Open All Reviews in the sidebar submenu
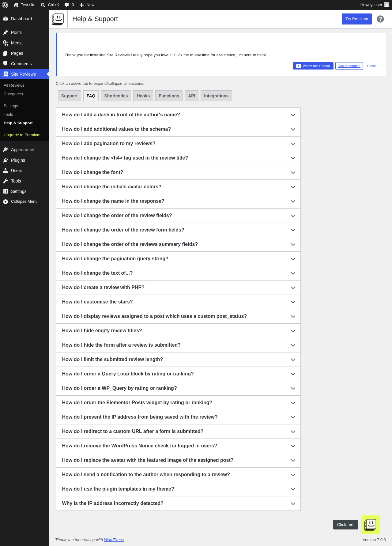The height and width of the screenshot is (546, 392). click(24, 85)
